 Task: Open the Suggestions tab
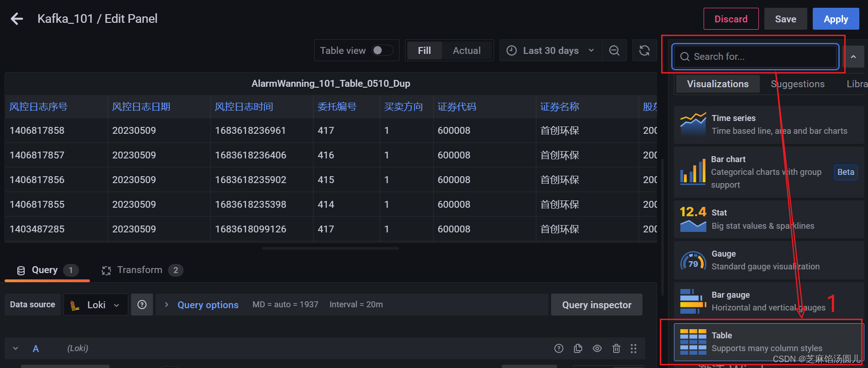[x=798, y=84]
